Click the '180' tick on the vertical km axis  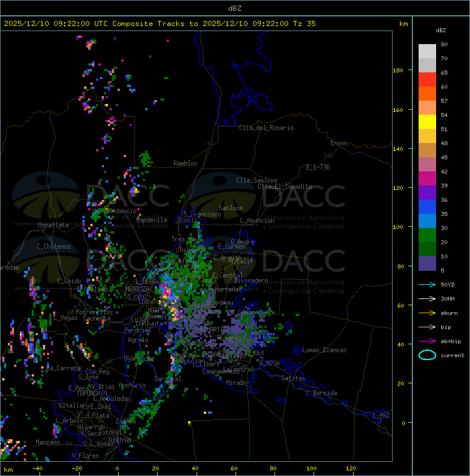(x=398, y=71)
